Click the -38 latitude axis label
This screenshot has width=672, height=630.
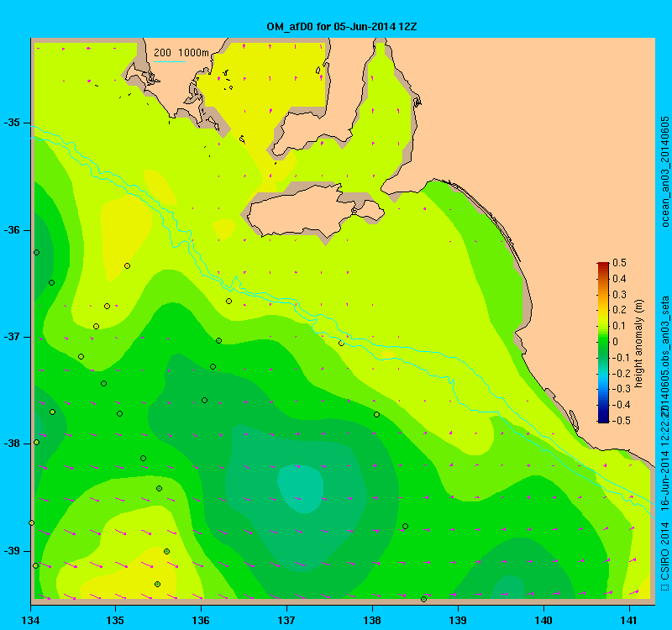(12, 444)
